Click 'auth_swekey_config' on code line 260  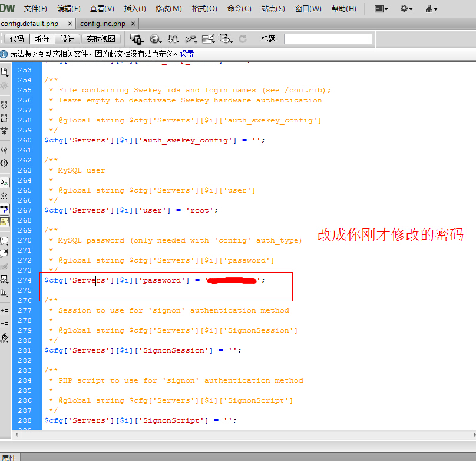(x=186, y=140)
